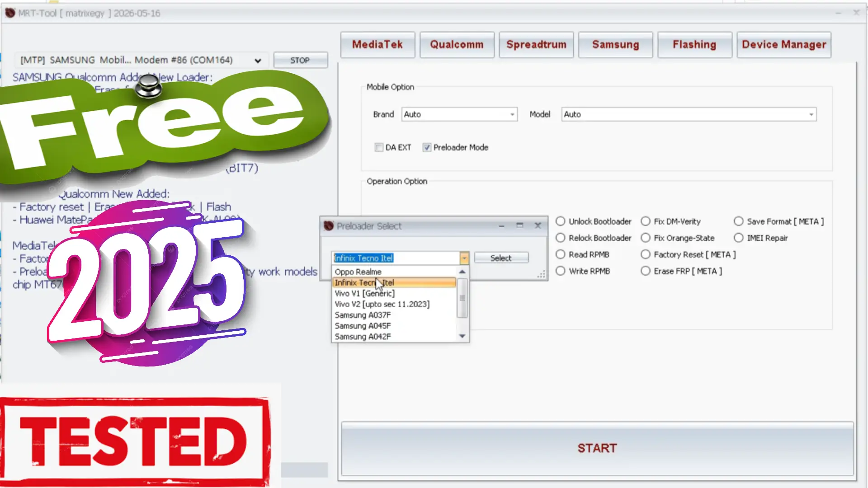868x488 pixels.
Task: Choose Samsung A037F from the preloader list
Action: [362, 315]
